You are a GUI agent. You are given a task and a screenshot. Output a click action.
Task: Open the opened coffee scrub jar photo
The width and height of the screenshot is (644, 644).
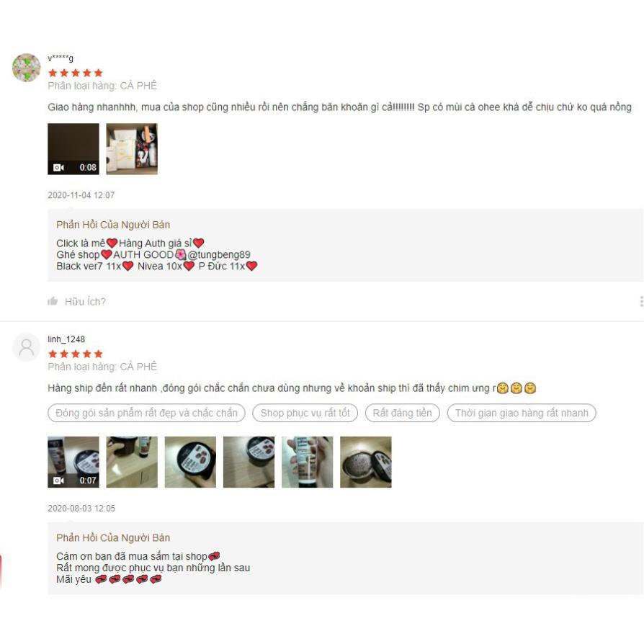click(x=366, y=462)
